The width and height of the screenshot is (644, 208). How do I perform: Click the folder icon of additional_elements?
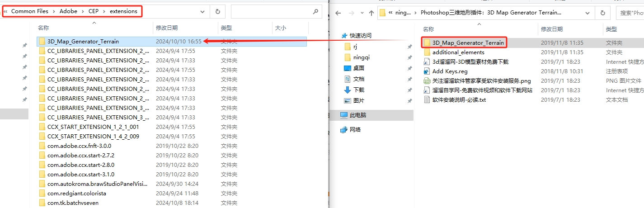pyautogui.click(x=427, y=52)
